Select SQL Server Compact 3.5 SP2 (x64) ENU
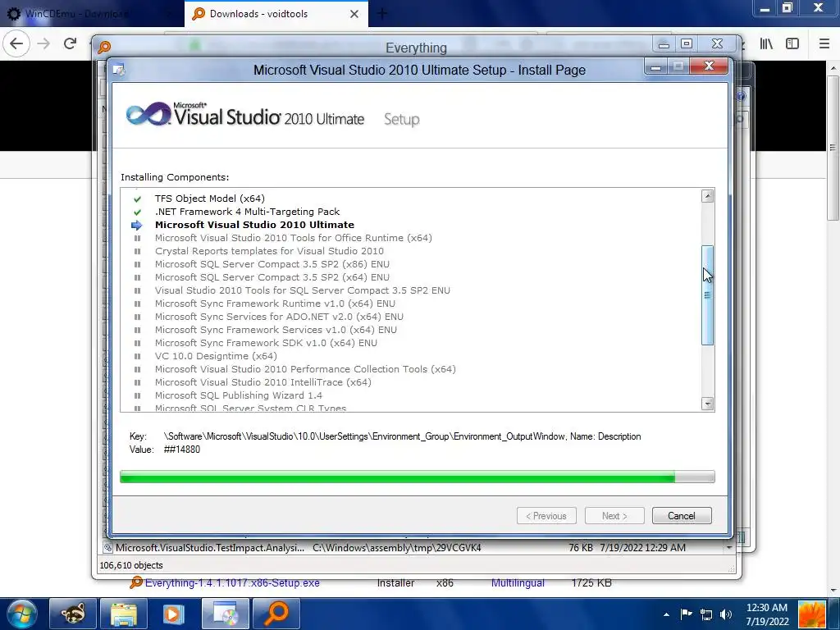 pos(272,277)
